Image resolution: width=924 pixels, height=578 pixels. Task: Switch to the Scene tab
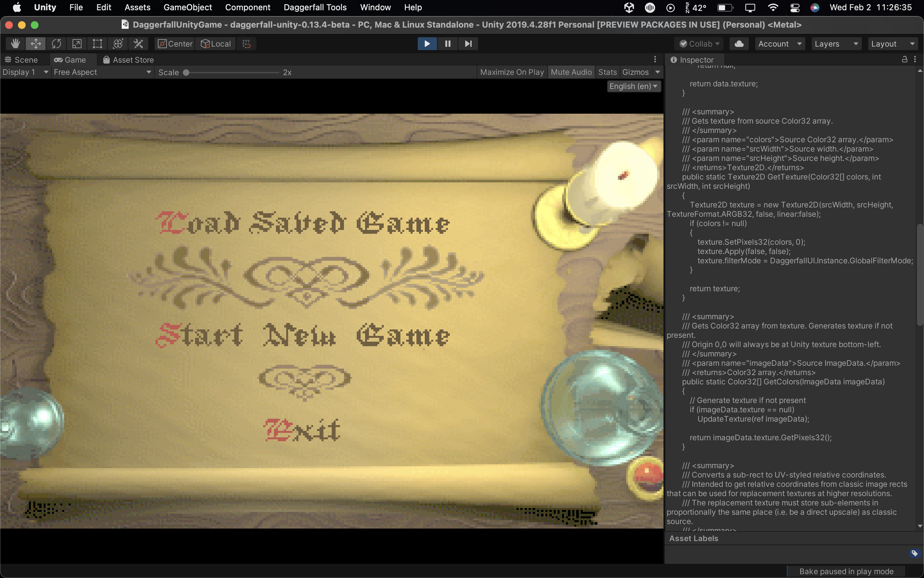21,60
